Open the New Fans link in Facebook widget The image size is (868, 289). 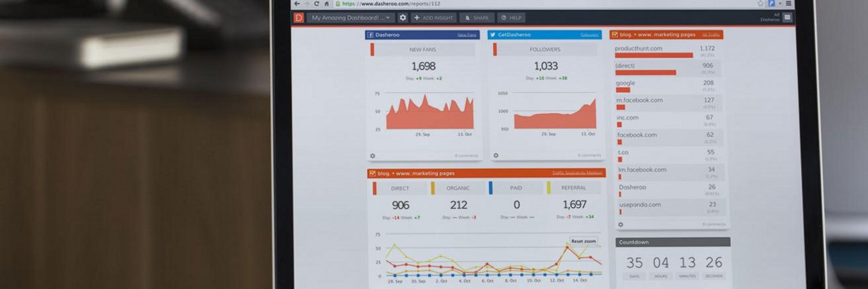(x=467, y=35)
